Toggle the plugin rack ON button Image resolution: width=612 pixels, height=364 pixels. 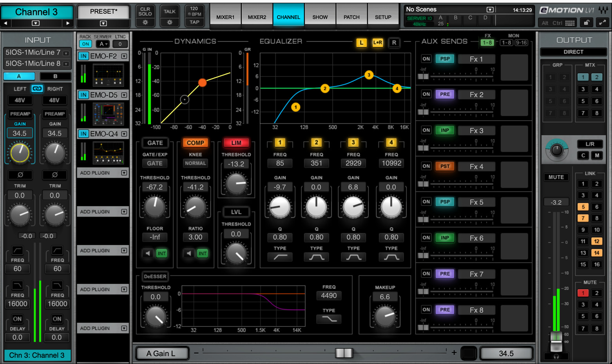(85, 44)
